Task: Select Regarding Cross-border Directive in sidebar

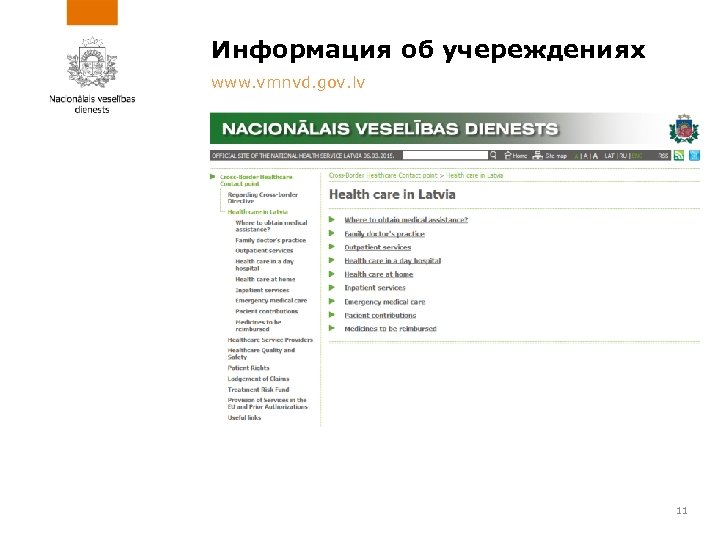Action: (x=263, y=198)
